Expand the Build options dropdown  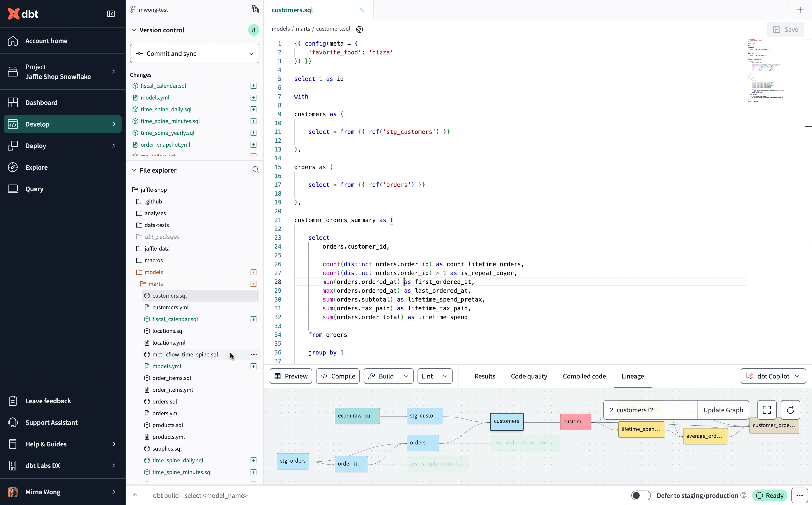coord(406,376)
